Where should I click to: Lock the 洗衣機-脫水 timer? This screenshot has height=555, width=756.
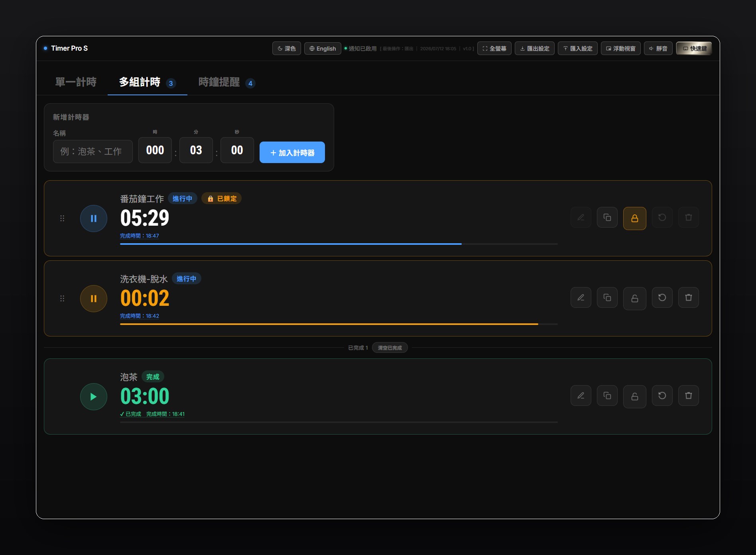635,299
